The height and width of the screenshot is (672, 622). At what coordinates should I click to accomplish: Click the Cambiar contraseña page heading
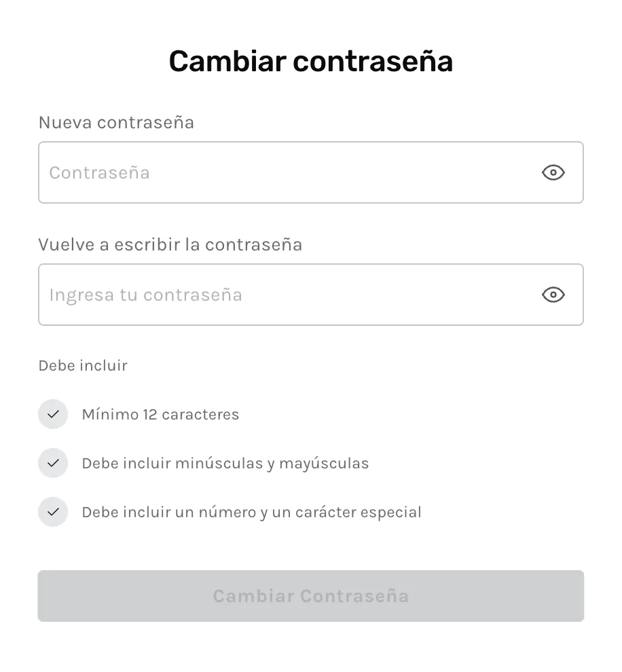310,61
